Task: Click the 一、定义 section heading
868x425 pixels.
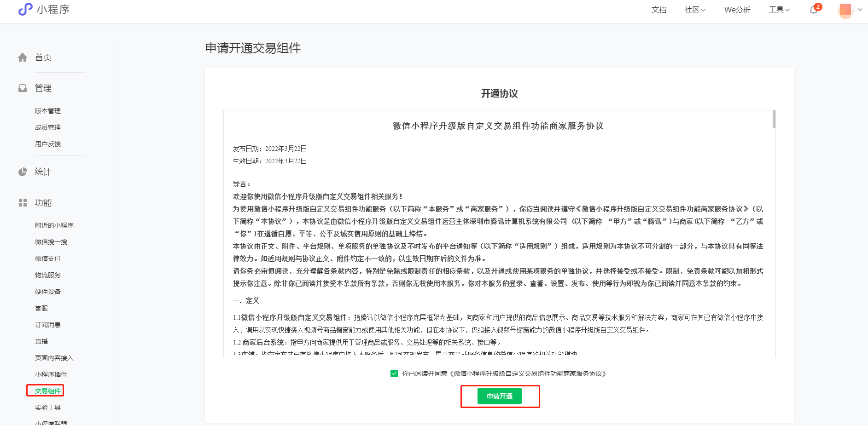Action: (x=246, y=300)
